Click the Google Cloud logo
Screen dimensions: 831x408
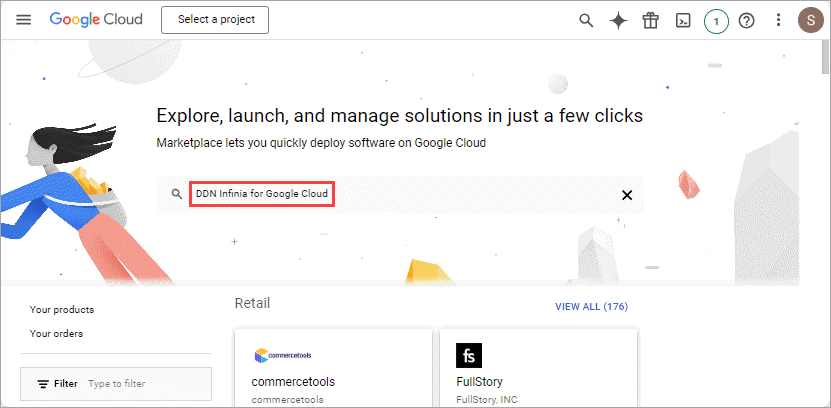click(x=96, y=20)
